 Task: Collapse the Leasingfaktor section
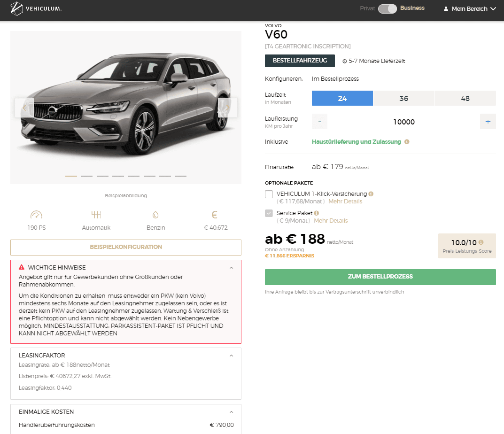pyautogui.click(x=231, y=356)
